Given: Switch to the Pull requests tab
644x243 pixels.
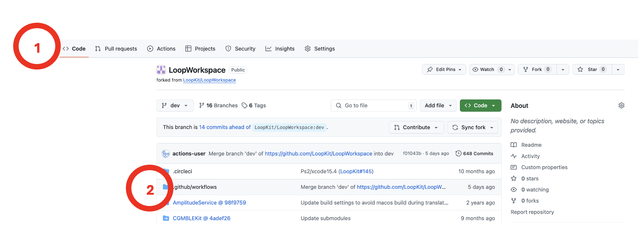Looking at the screenshot, I should 116,49.
